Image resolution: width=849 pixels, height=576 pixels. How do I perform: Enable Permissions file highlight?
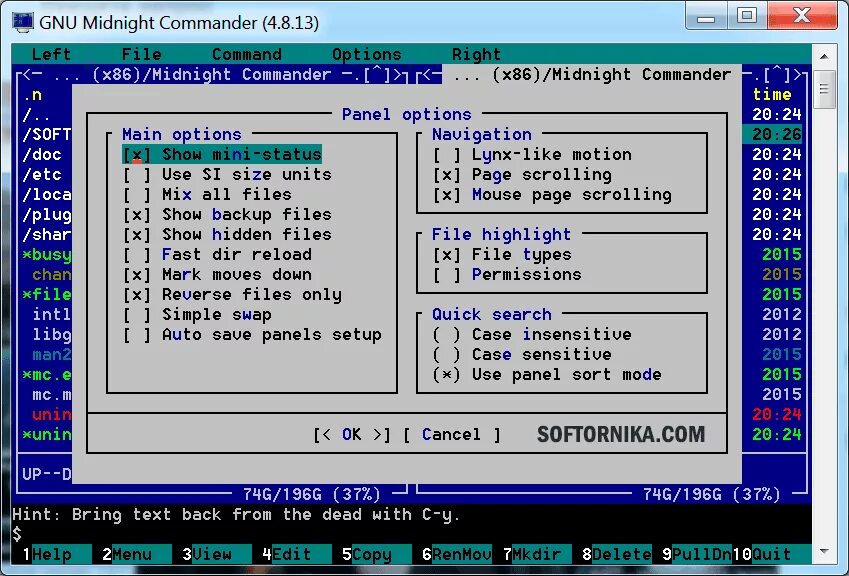[x=507, y=274]
